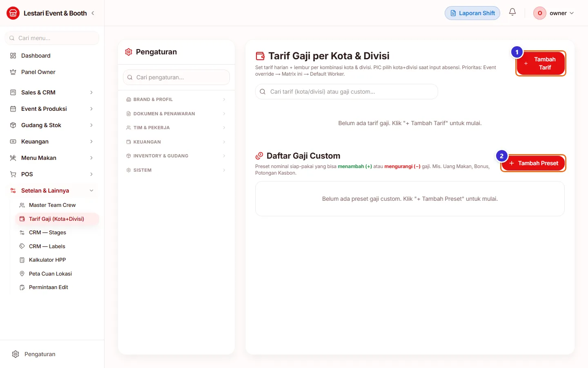Open Permintaan Edit page
The height and width of the screenshot is (368, 588).
[57, 287]
